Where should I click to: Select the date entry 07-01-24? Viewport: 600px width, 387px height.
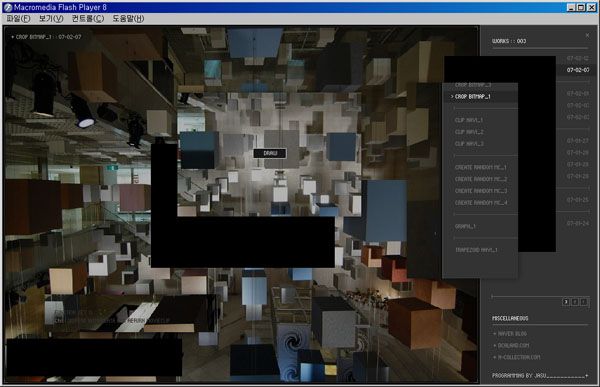click(x=578, y=223)
